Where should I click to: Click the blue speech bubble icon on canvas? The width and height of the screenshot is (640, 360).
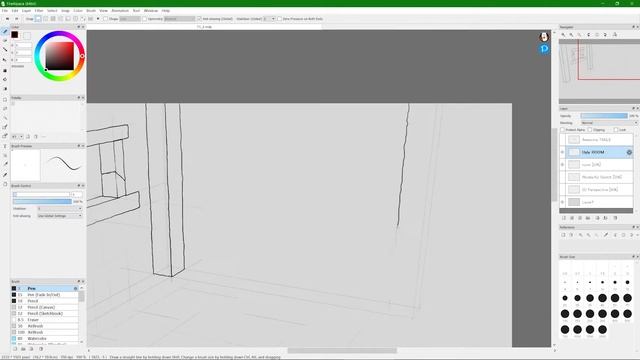(x=544, y=49)
